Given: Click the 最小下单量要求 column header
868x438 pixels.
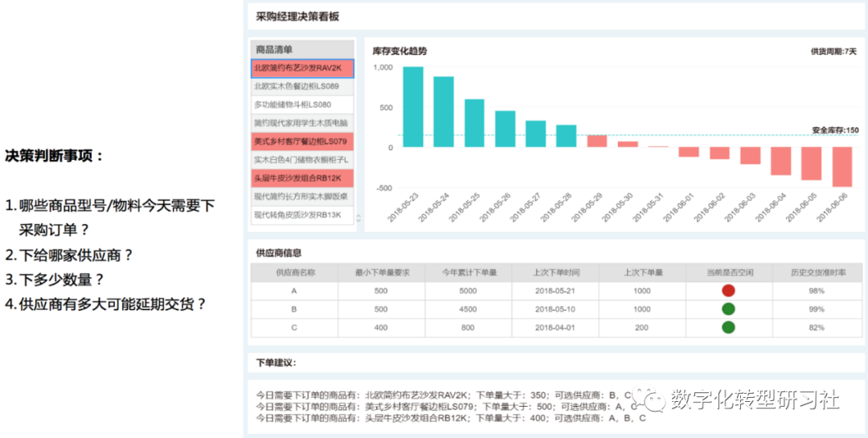Looking at the screenshot, I should point(381,272).
